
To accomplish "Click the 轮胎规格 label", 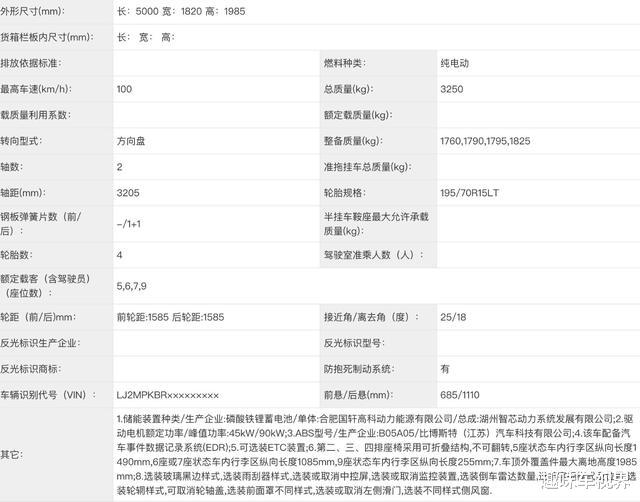I will click(x=345, y=193).
